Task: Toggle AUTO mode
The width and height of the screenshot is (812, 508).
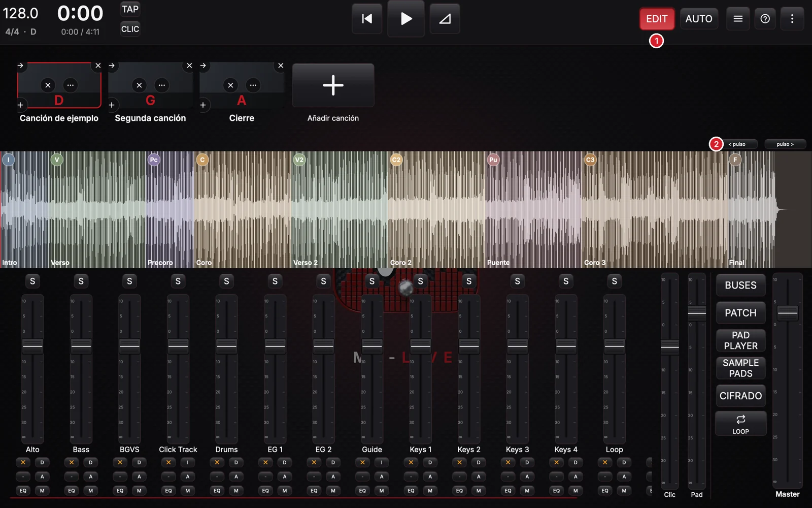Action: [699, 19]
